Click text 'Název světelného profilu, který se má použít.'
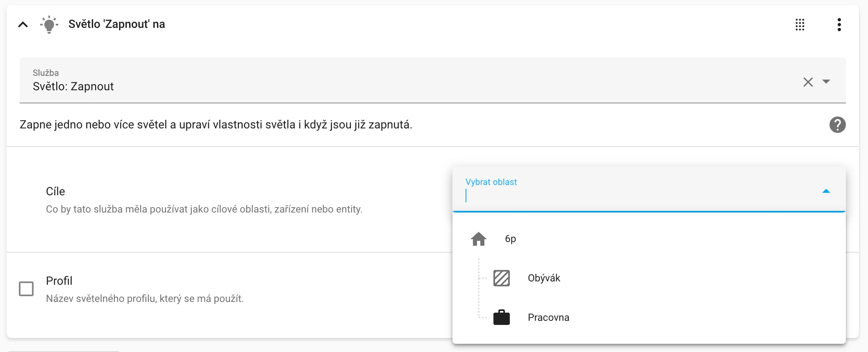 pyautogui.click(x=145, y=299)
